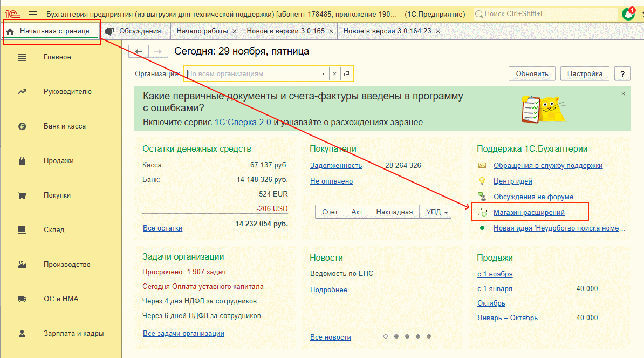Focus the Организация input field

click(251, 73)
